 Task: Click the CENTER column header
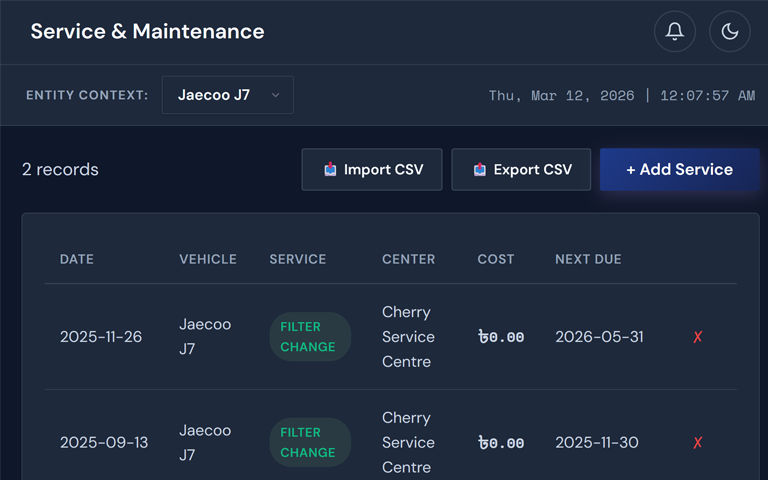point(408,259)
